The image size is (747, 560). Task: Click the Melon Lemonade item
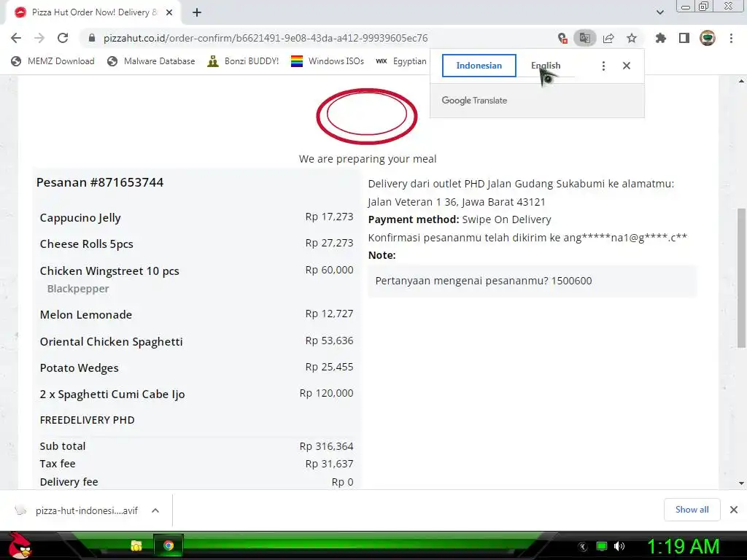[x=86, y=315]
